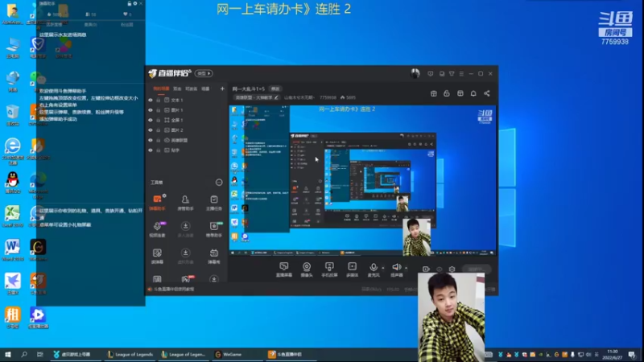Click the lock icon on the 弹幕助手 overlay
Viewport: 644px width, 362px height.
(130, 3)
